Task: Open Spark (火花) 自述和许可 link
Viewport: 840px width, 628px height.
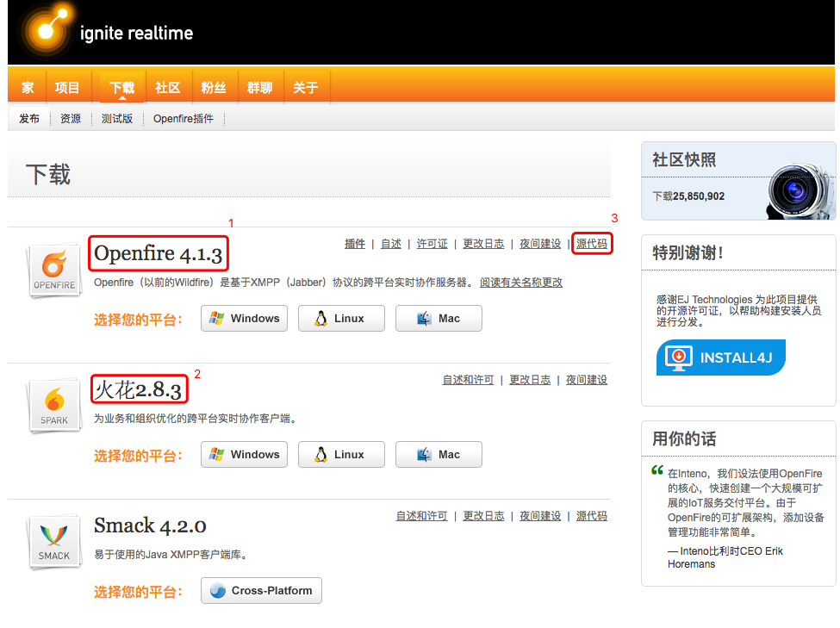Action: point(468,380)
